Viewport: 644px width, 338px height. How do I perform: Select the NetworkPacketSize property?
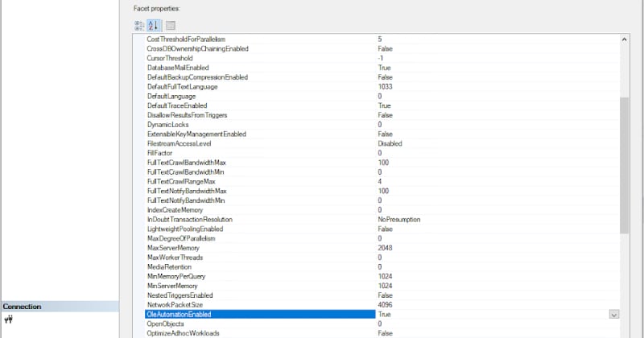tap(175, 305)
